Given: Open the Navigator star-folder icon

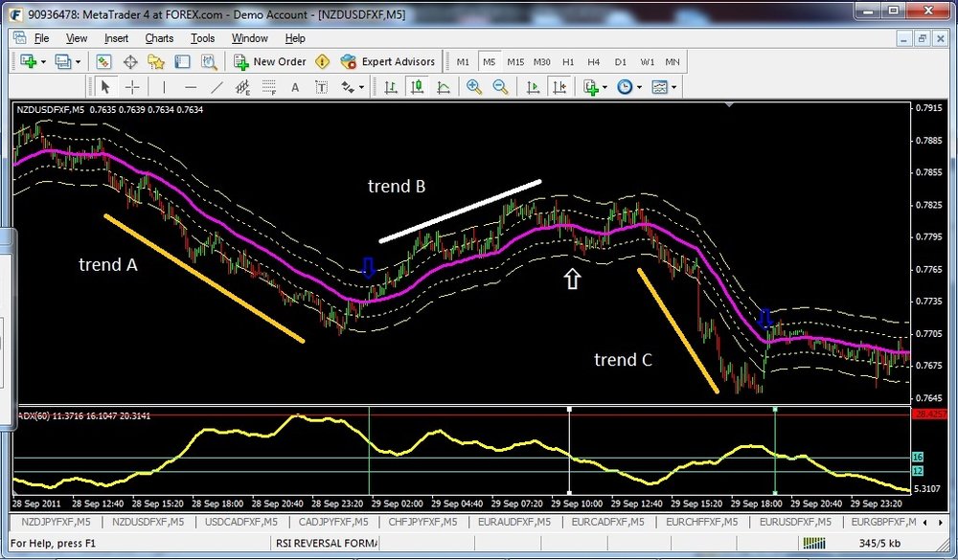Looking at the screenshot, I should click(156, 61).
